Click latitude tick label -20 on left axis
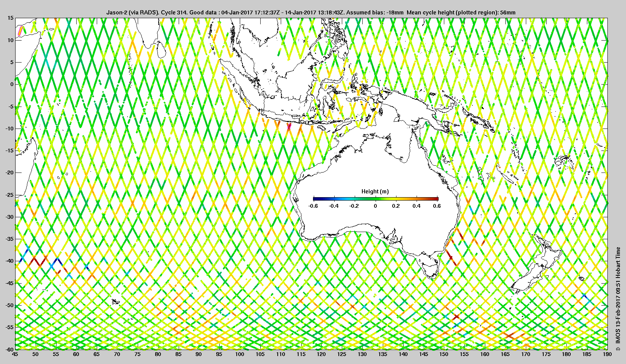 pos(9,173)
